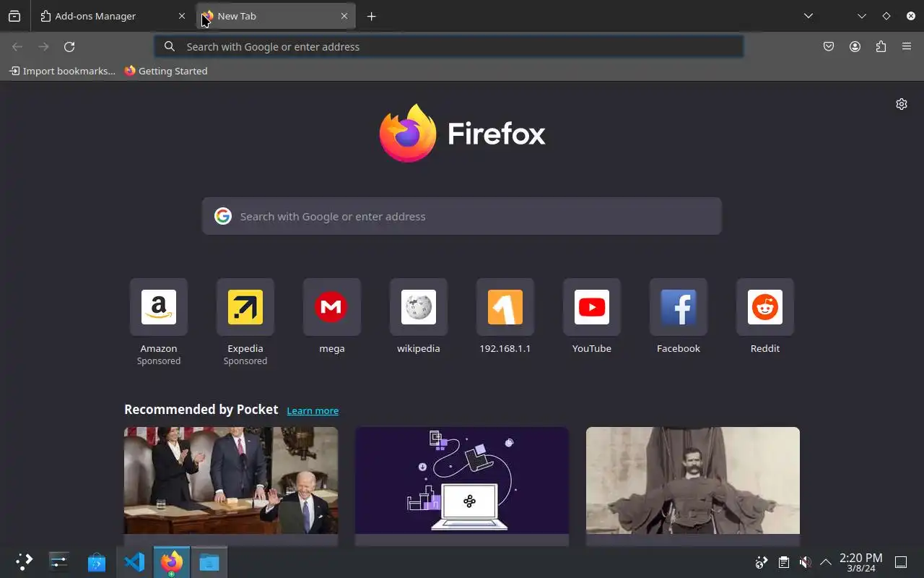Close the New Tab tab
Screen dimensions: 924x578
344,16
